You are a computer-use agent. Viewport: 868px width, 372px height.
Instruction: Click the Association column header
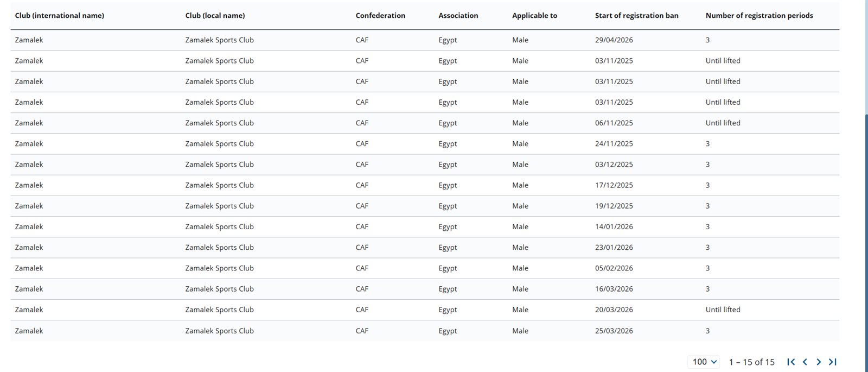pyautogui.click(x=458, y=16)
